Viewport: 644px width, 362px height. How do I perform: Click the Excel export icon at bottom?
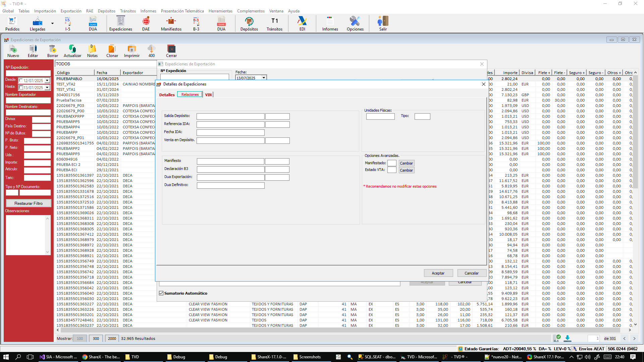coord(557,338)
